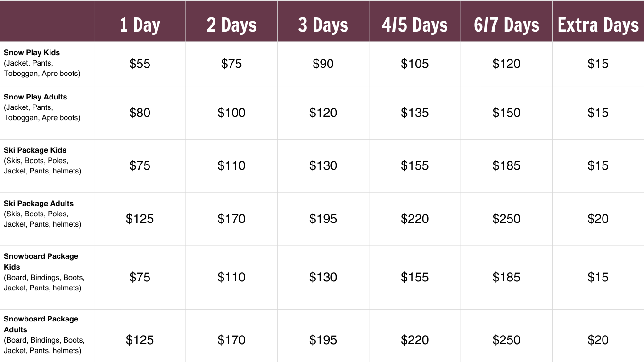The height and width of the screenshot is (362, 644).
Task: Click the $55 Snow Play Kids price
Action: (x=140, y=64)
